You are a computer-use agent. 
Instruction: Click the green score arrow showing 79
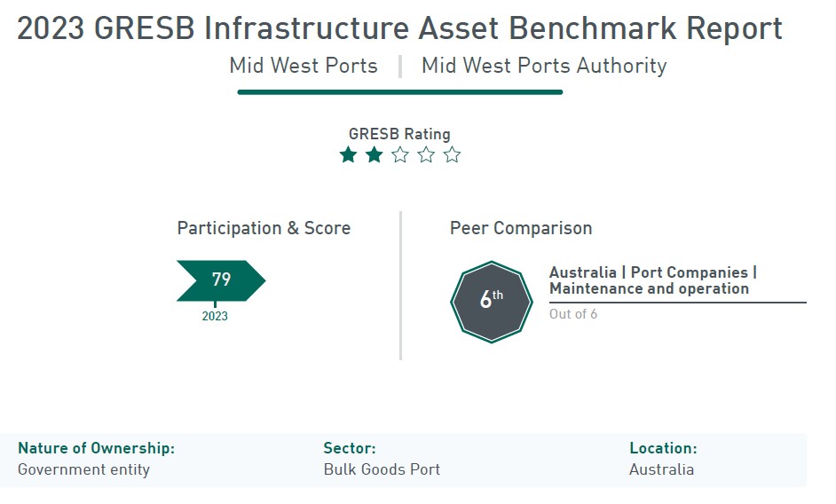point(221,280)
